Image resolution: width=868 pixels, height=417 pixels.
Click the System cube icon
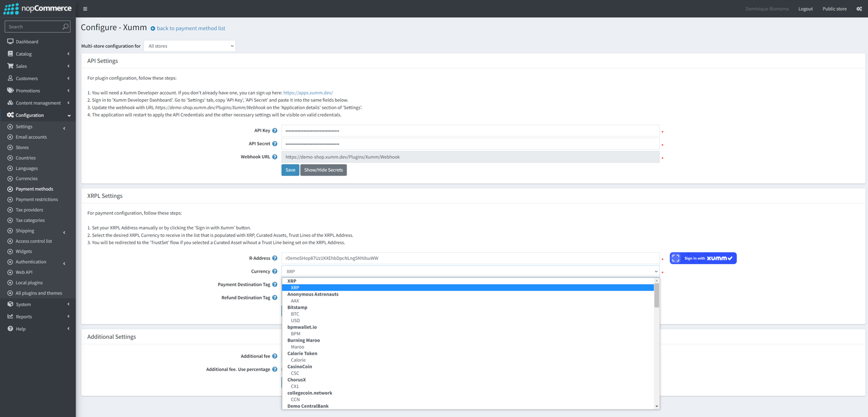(10, 304)
